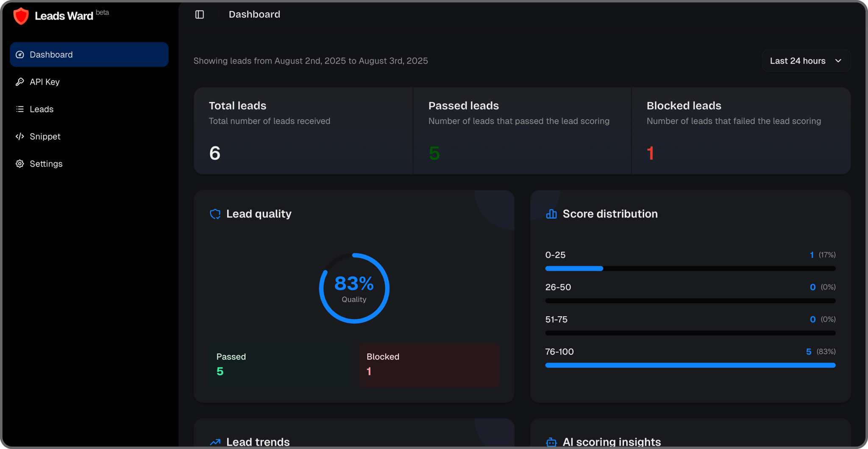Click the shield icon beside Lead quality
Viewport: 868px width, 449px height.
click(215, 214)
